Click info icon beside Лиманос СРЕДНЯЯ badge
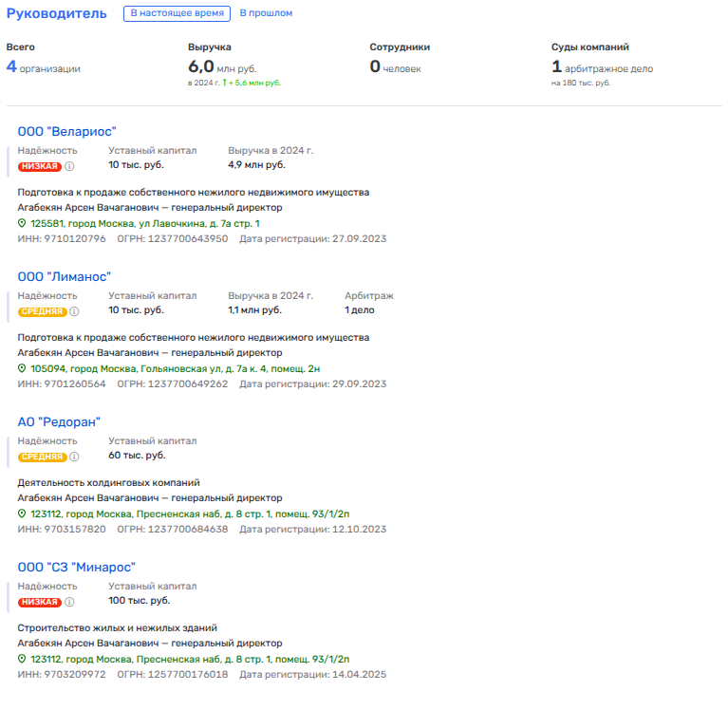 (x=74, y=311)
